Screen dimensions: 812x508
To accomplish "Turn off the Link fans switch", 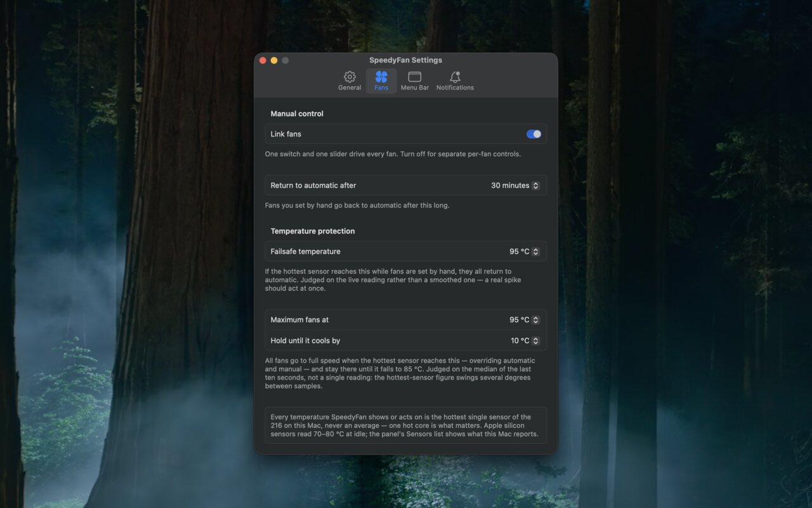I will click(534, 134).
